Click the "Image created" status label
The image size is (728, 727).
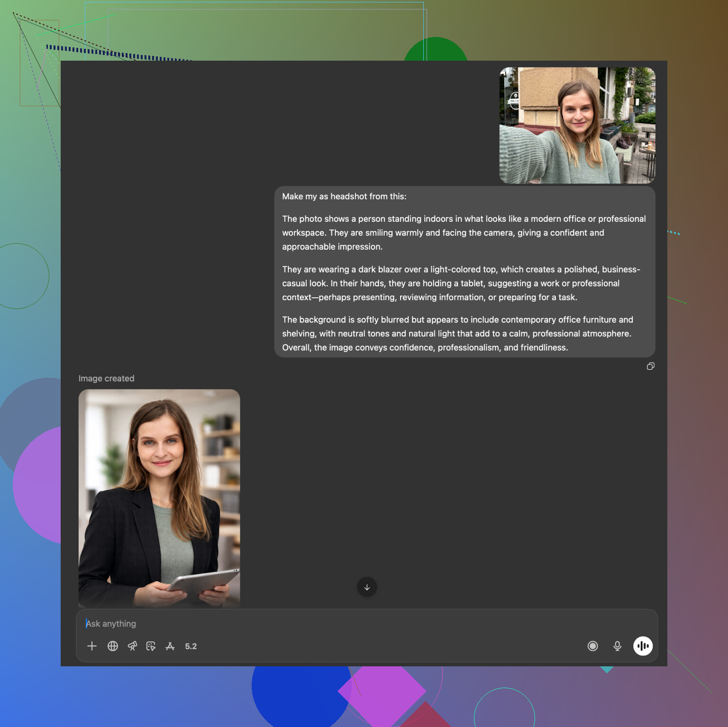pyautogui.click(x=106, y=378)
